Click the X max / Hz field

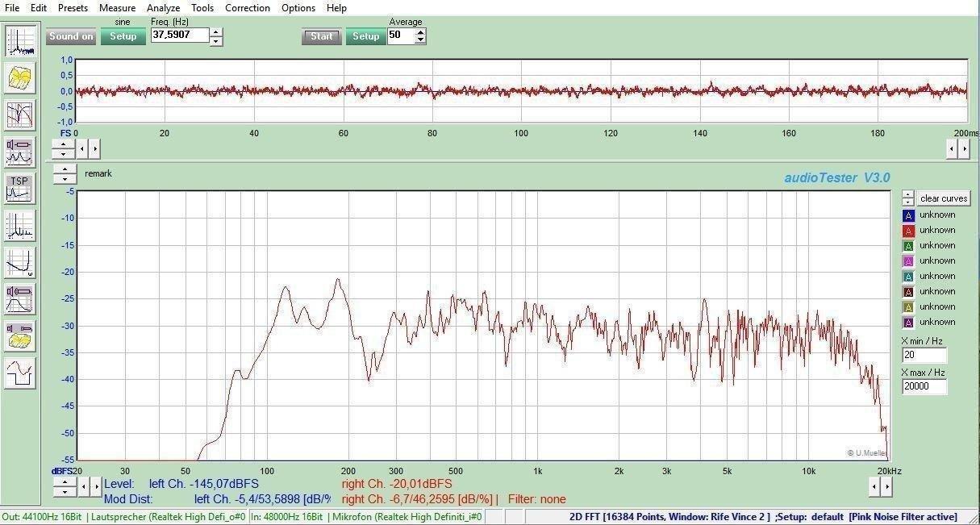tap(924, 386)
